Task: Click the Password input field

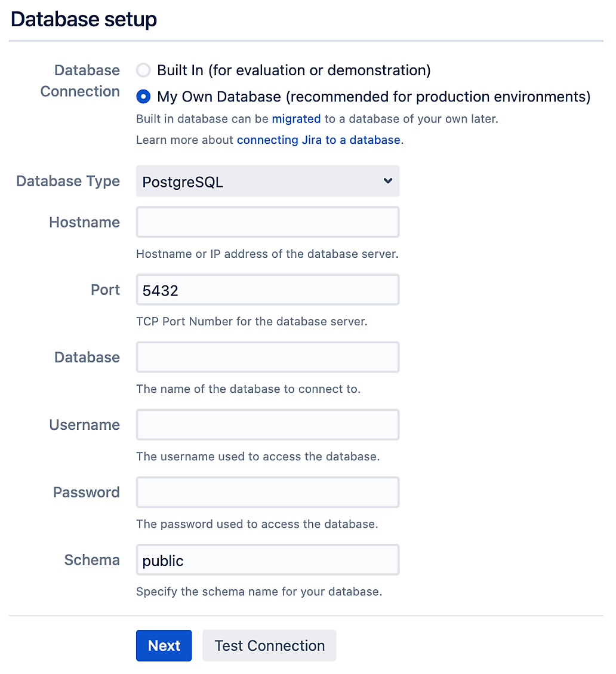Action: coord(267,492)
